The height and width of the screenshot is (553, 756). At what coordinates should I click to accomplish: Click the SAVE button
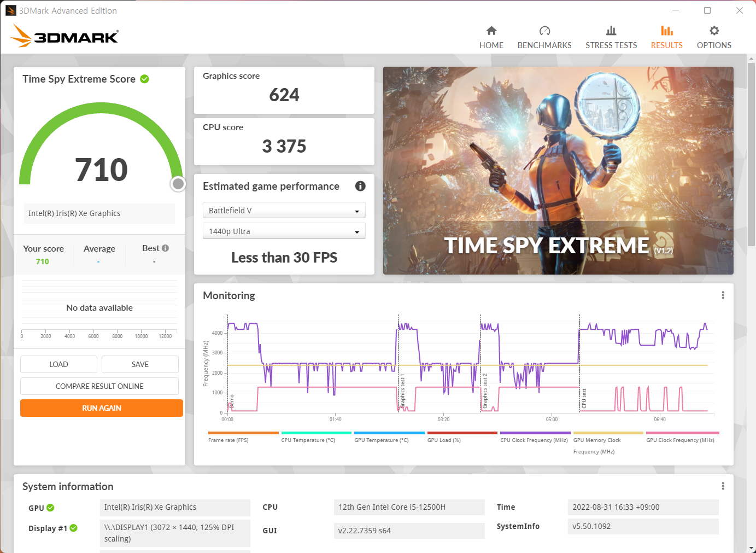click(x=140, y=364)
